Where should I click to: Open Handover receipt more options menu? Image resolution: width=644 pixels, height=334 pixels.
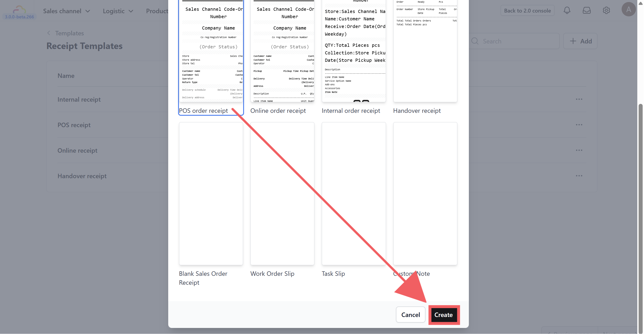point(579,176)
